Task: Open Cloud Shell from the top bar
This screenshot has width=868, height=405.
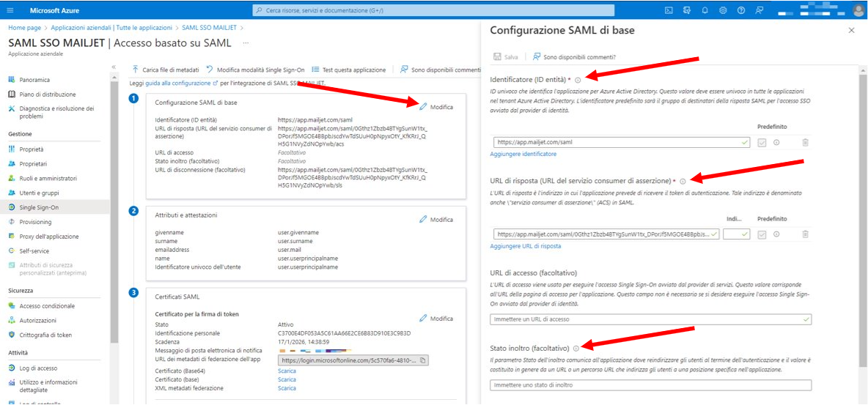Action: coord(669,10)
